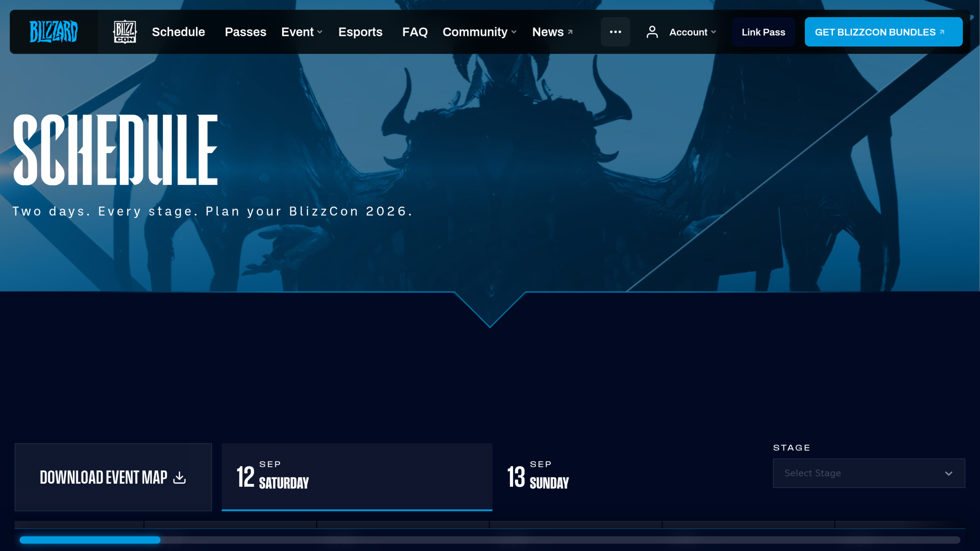
Task: Go to the Passes page
Action: tap(245, 32)
